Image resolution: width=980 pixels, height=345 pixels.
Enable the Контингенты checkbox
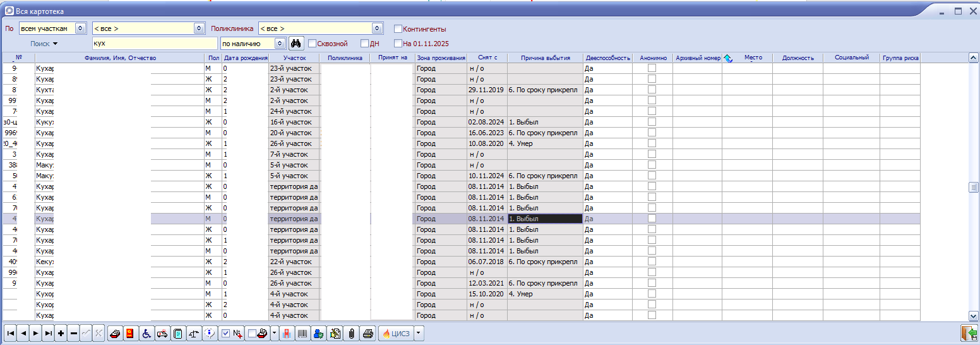pyautogui.click(x=398, y=29)
